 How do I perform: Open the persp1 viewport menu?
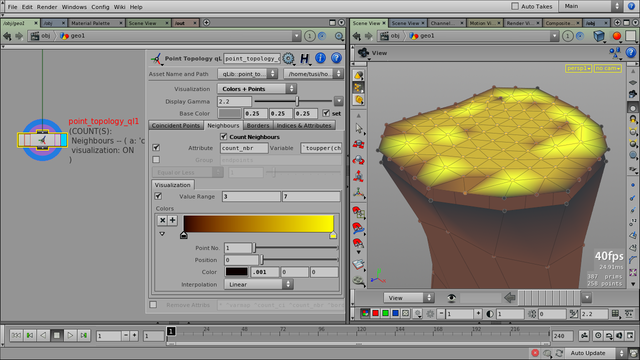click(x=578, y=69)
